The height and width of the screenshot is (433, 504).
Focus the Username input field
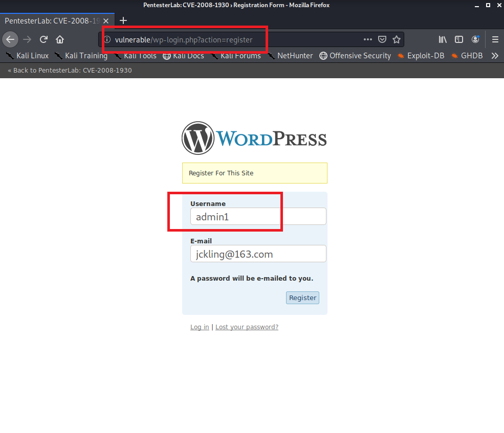(x=258, y=216)
